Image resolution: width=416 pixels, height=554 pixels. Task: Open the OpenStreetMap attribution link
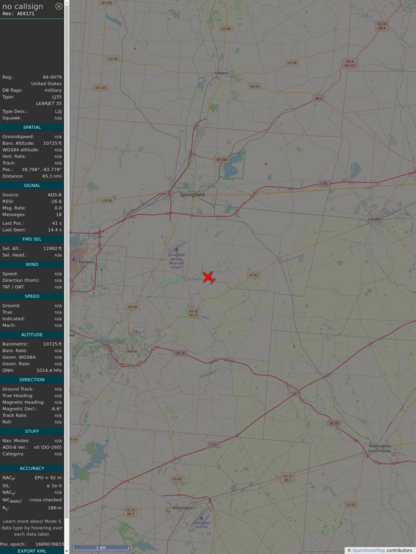click(x=368, y=550)
